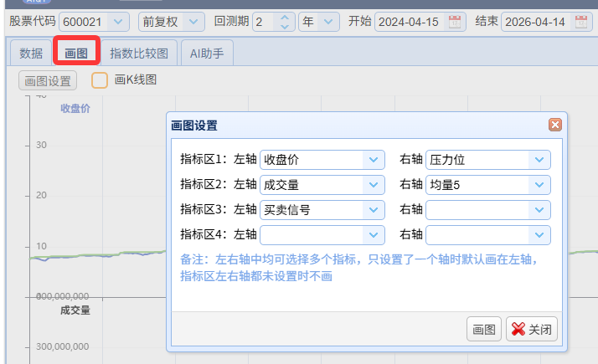This screenshot has width=598, height=364.
Task: Expand the 股票代码 600021 dropdown
Action: (118, 22)
